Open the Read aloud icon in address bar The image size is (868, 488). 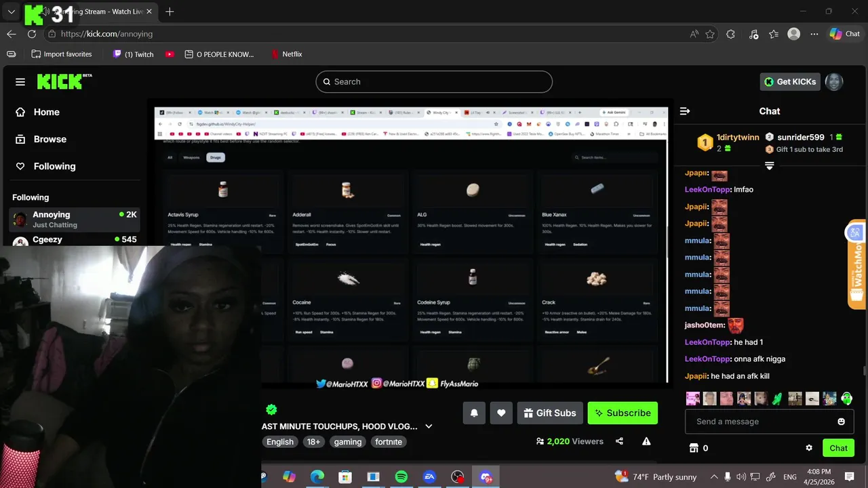point(694,34)
